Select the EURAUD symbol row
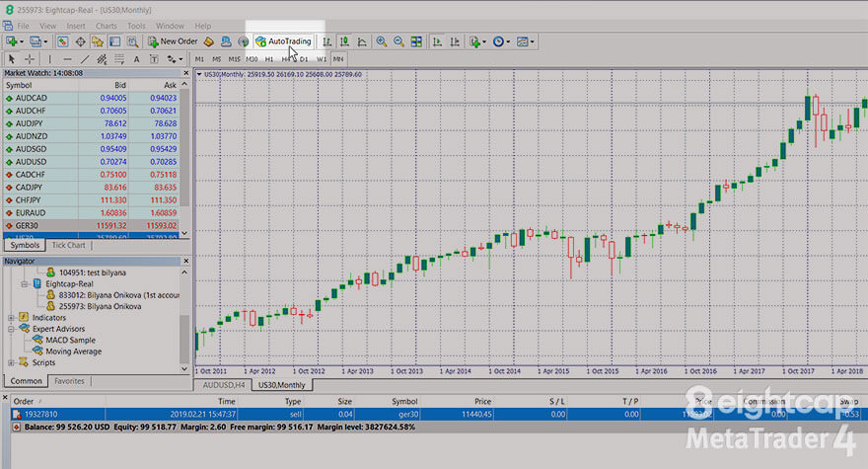The image size is (868, 469). point(92,213)
